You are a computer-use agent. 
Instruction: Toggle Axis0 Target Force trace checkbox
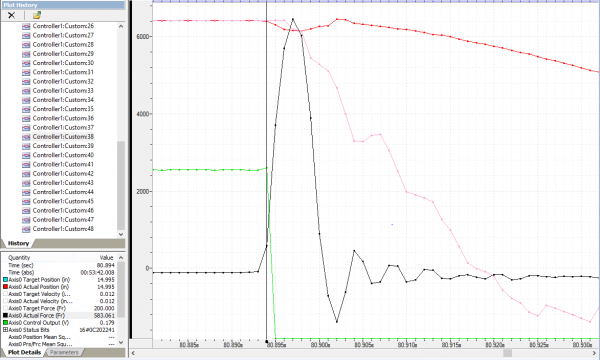tap(5, 308)
